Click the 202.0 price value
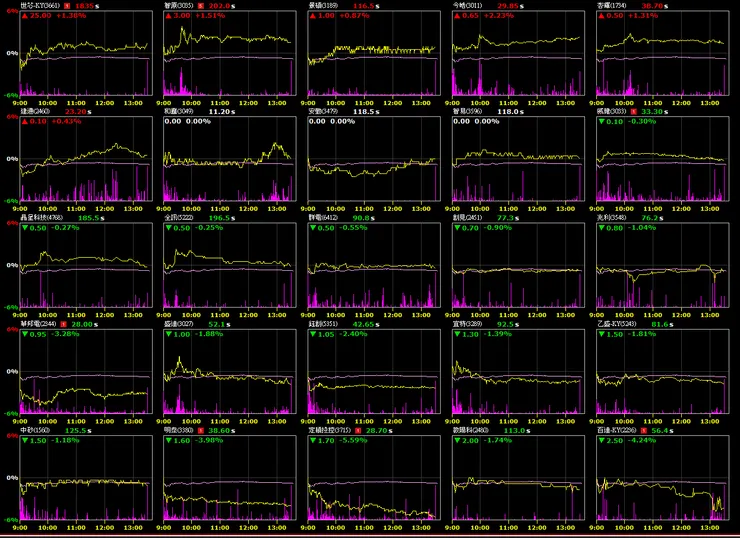The image size is (740, 538). click(219, 6)
